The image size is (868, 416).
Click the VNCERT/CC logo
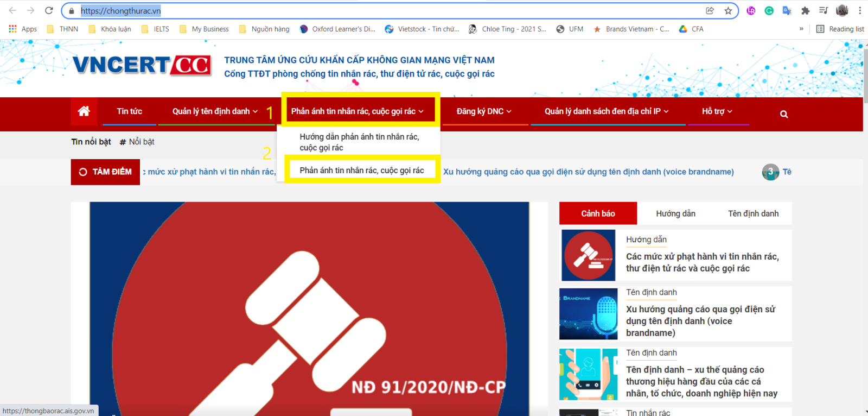pos(142,65)
